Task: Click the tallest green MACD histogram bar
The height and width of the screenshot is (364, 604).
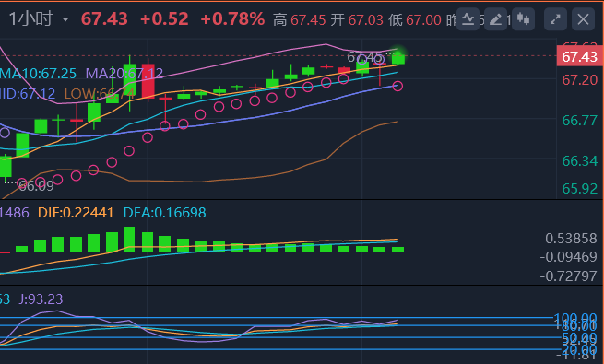Action: [x=129, y=239]
